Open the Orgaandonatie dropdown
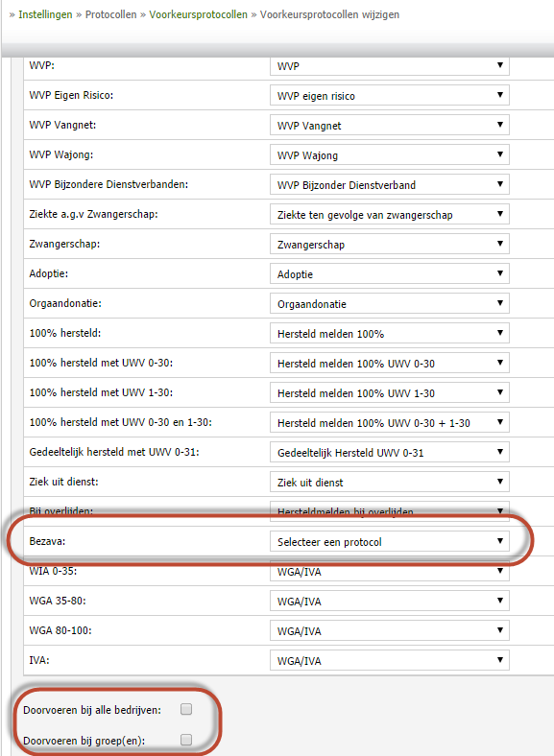554x756 pixels. [390, 304]
